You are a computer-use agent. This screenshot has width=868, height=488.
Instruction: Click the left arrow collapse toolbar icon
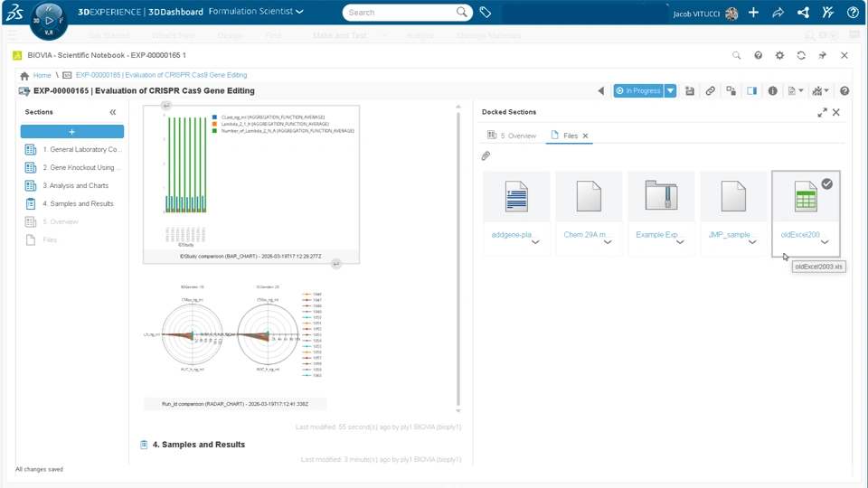click(601, 90)
